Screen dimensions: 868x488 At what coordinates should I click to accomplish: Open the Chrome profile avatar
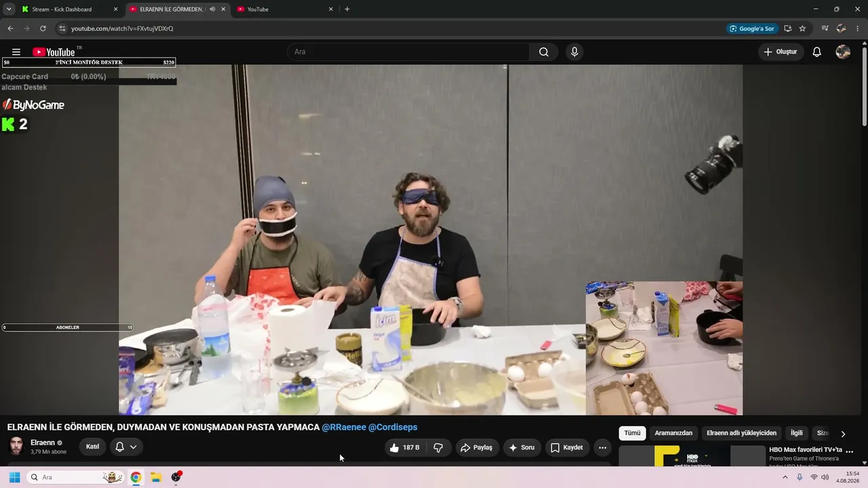(842, 28)
